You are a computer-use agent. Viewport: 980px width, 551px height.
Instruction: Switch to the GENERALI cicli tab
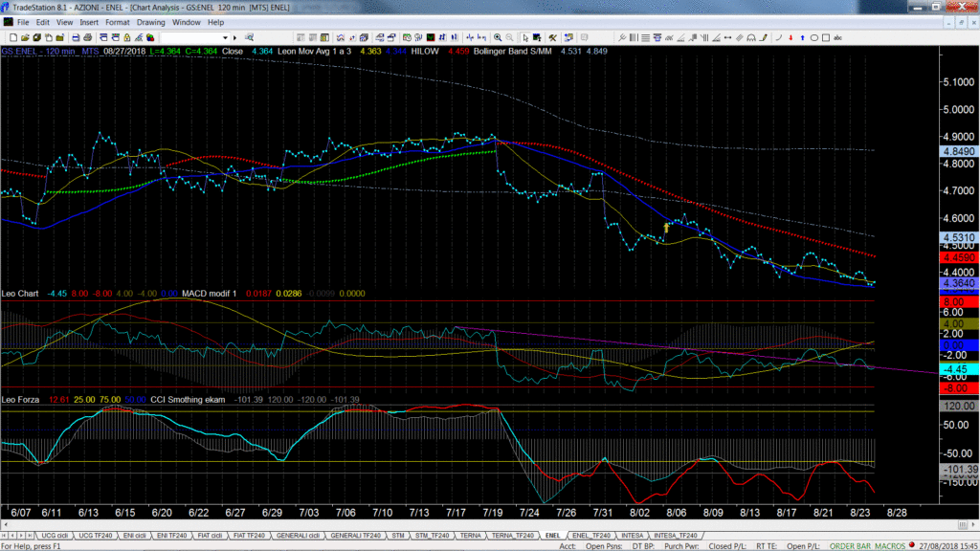coord(299,536)
